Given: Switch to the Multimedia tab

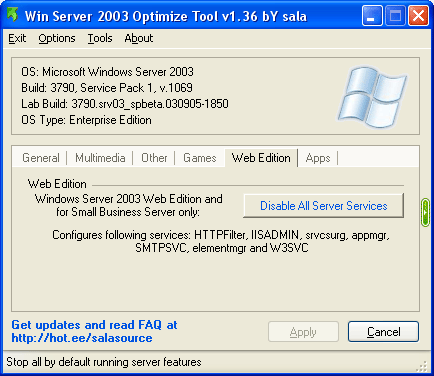Looking at the screenshot, I should click(100, 158).
